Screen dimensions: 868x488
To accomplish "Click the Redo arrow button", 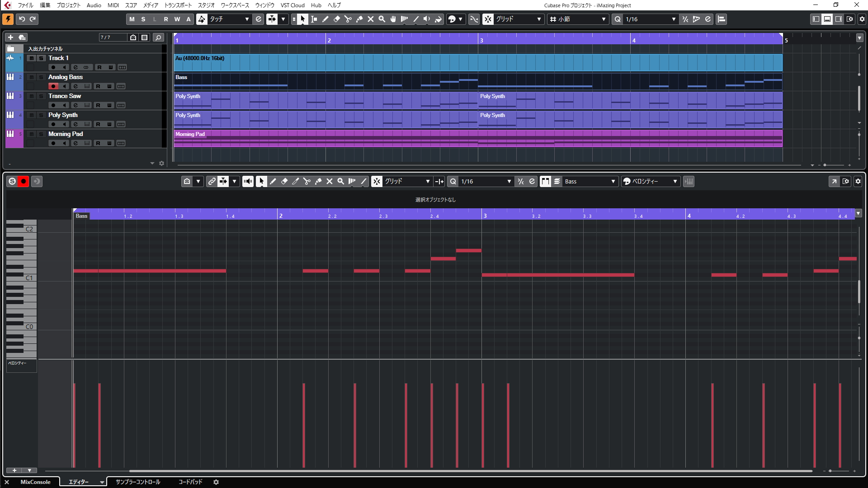I will [33, 19].
